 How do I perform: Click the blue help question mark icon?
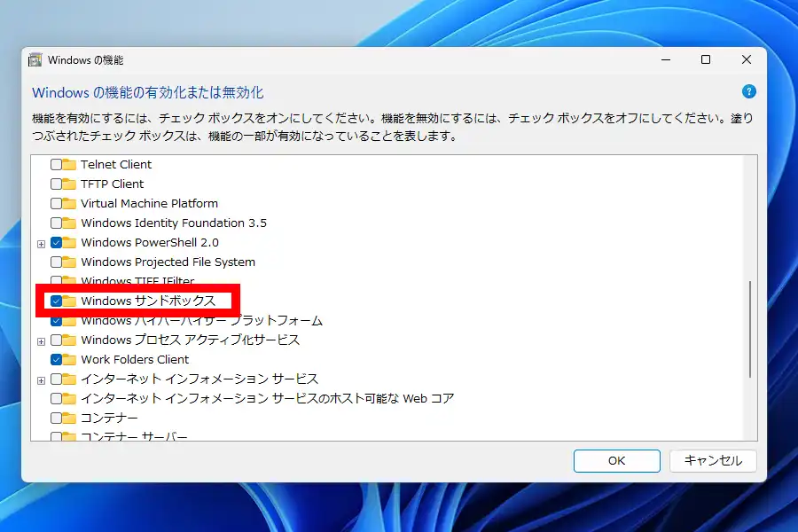(x=748, y=91)
